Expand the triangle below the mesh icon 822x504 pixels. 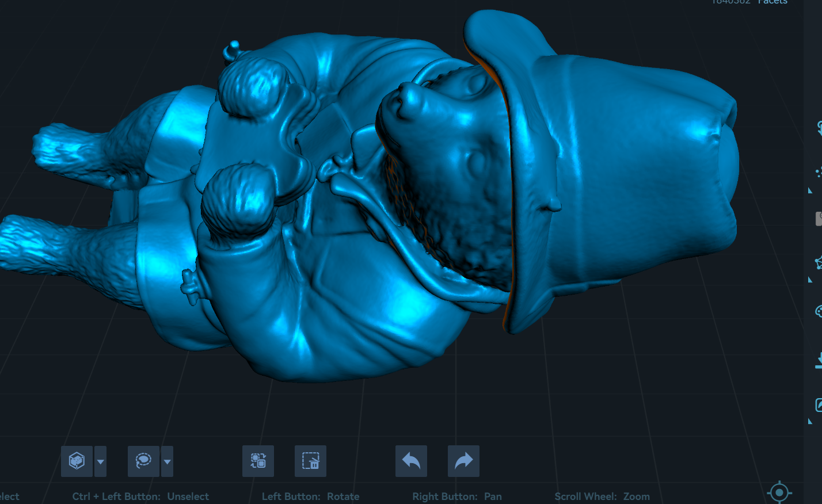pos(810,280)
